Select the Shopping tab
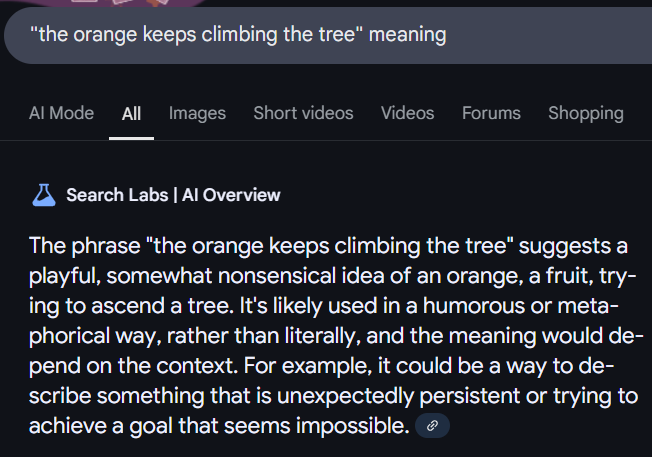The image size is (652, 457). 586,114
